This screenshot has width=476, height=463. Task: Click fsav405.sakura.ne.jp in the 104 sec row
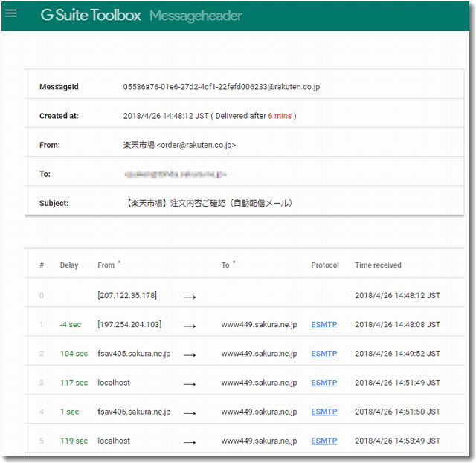[x=134, y=354]
